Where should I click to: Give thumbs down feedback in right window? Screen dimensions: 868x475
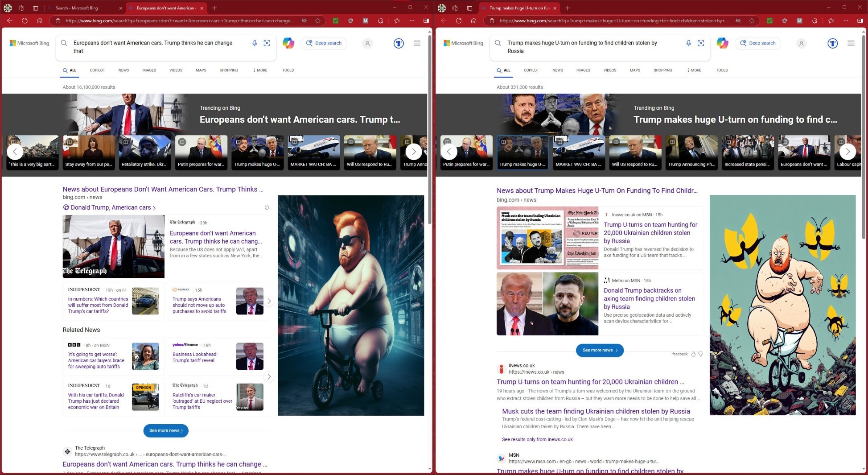tap(700, 354)
